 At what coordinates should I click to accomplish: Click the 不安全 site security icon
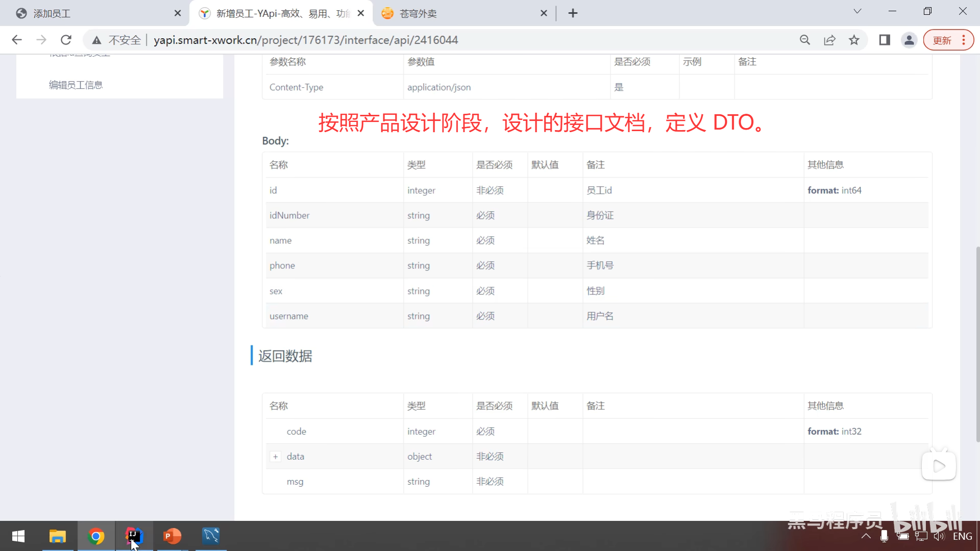[97, 40]
